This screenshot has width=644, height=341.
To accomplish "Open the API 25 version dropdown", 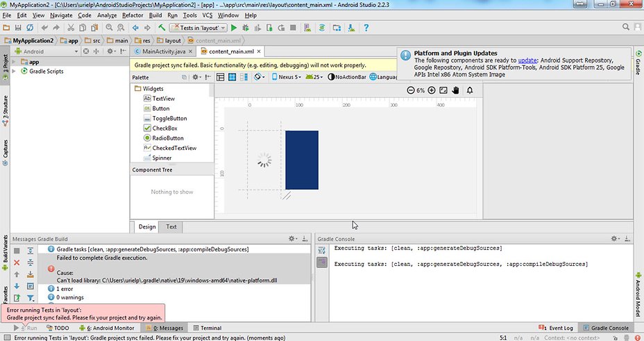I will click(314, 77).
